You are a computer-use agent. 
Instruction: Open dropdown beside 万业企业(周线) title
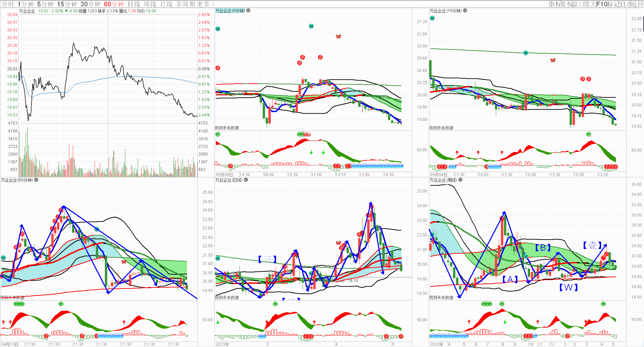pyautogui.click(x=460, y=180)
